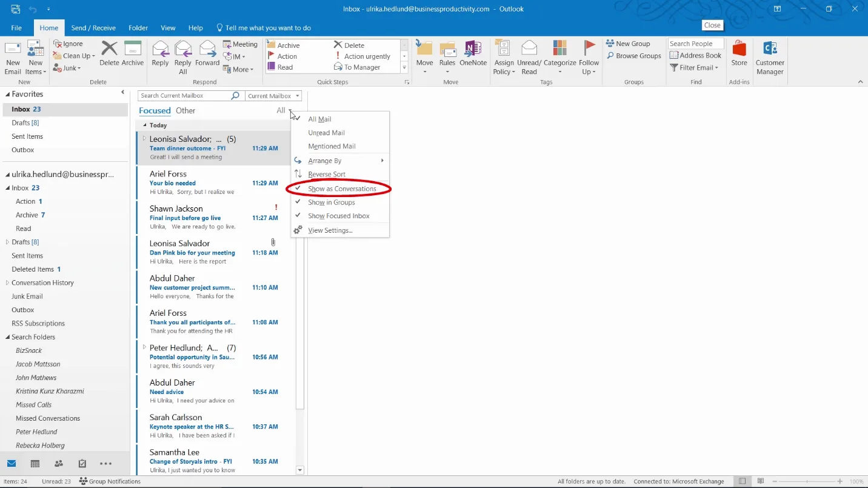Click the Assign Policy button
The height and width of the screenshot is (488, 868).
(x=504, y=58)
